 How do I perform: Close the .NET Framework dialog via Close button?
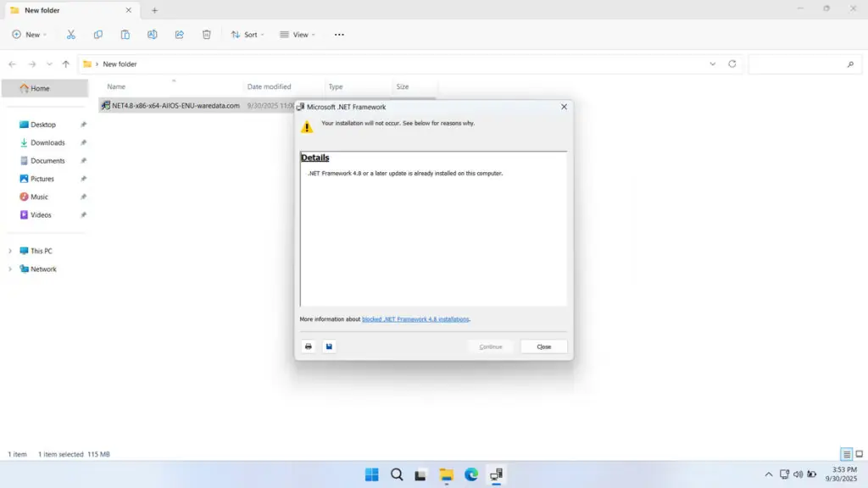[543, 346]
